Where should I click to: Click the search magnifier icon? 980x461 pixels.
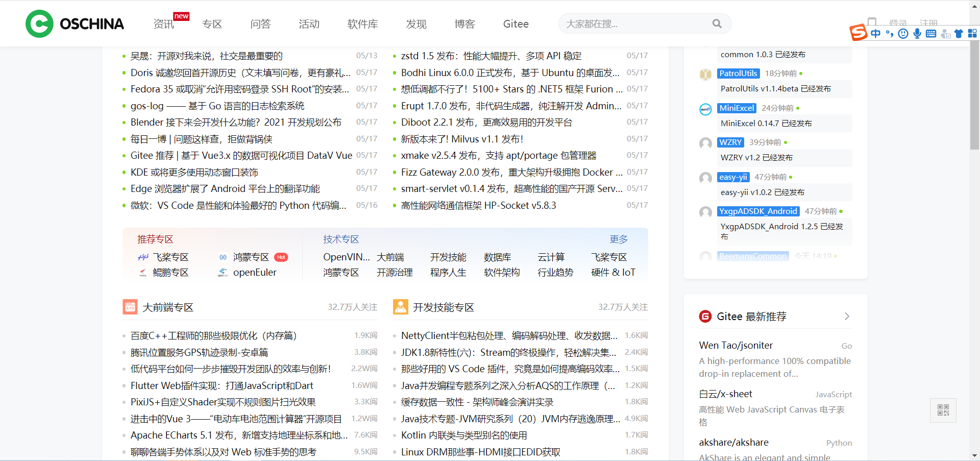click(717, 23)
